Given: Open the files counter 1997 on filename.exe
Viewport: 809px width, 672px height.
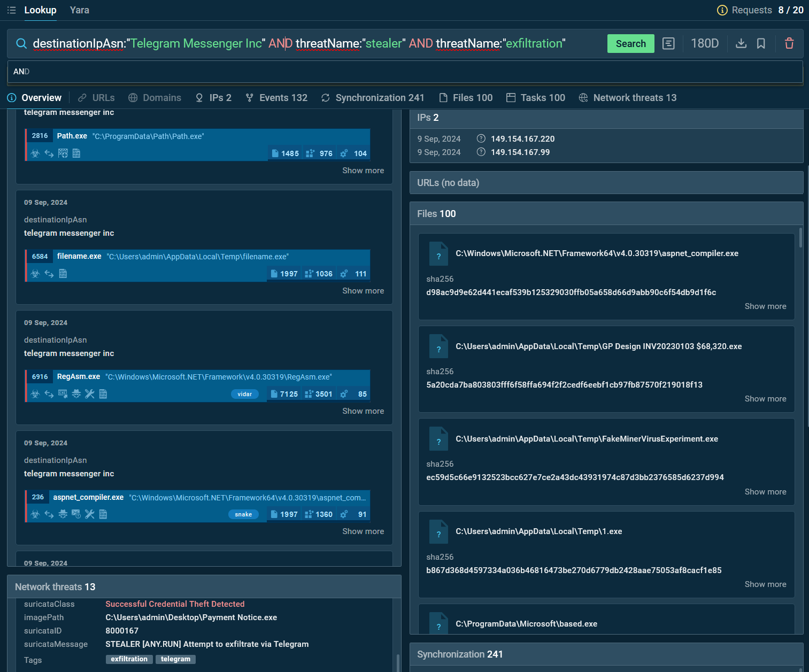Looking at the screenshot, I should 284,273.
